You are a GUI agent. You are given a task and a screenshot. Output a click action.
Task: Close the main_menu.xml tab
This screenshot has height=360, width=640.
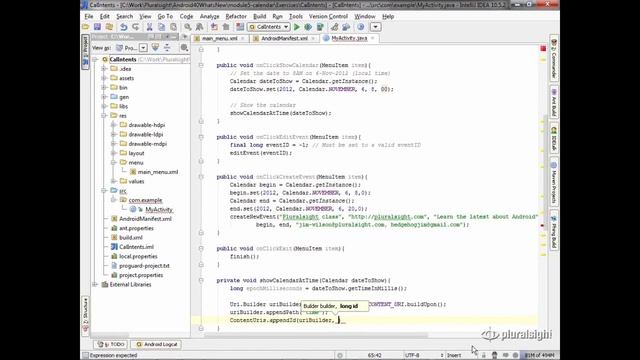242,38
